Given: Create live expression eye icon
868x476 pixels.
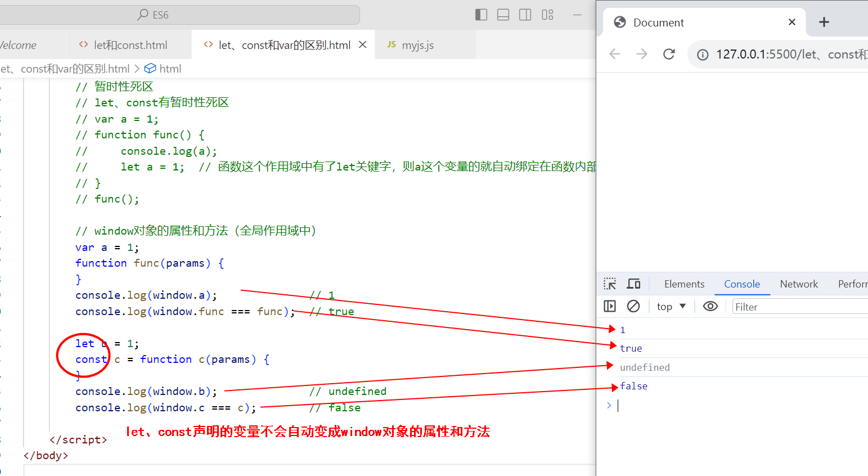Looking at the screenshot, I should click(710, 306).
